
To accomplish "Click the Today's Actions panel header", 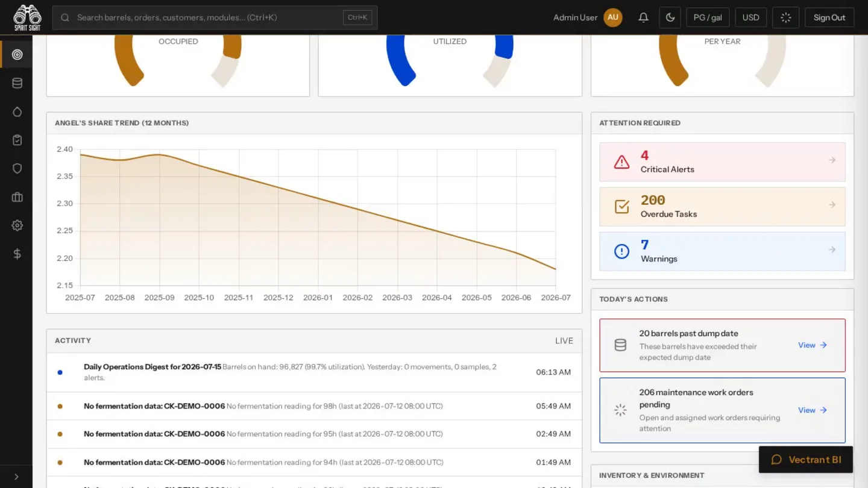I will (722, 299).
